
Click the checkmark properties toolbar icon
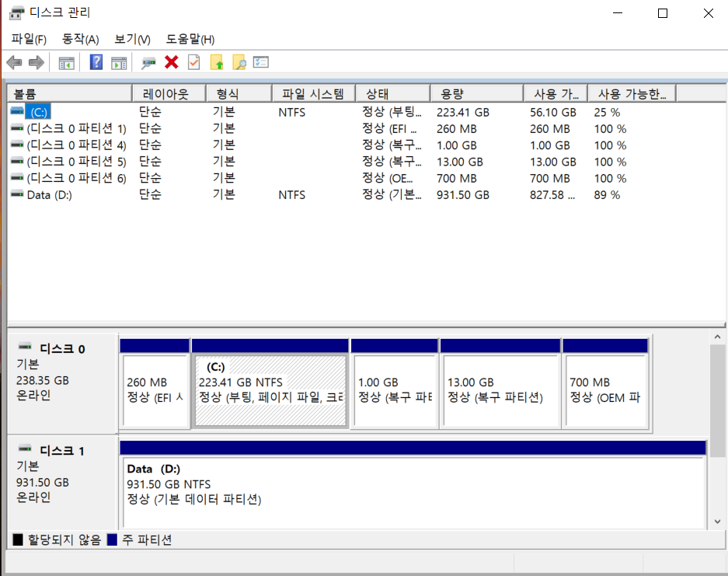194,61
